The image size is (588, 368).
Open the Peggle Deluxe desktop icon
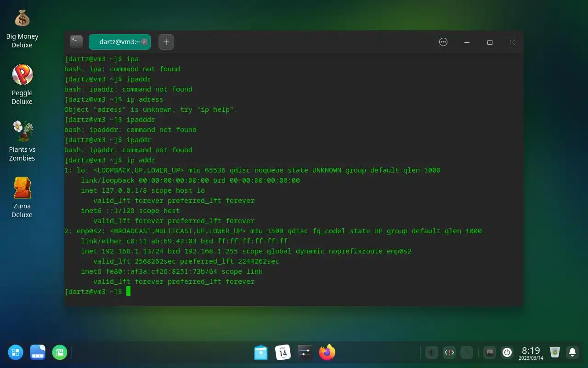click(22, 84)
